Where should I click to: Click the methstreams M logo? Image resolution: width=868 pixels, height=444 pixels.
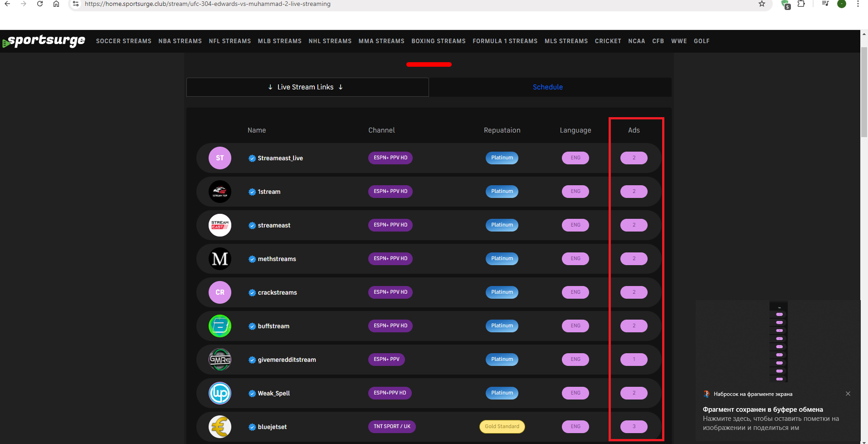[220, 259]
